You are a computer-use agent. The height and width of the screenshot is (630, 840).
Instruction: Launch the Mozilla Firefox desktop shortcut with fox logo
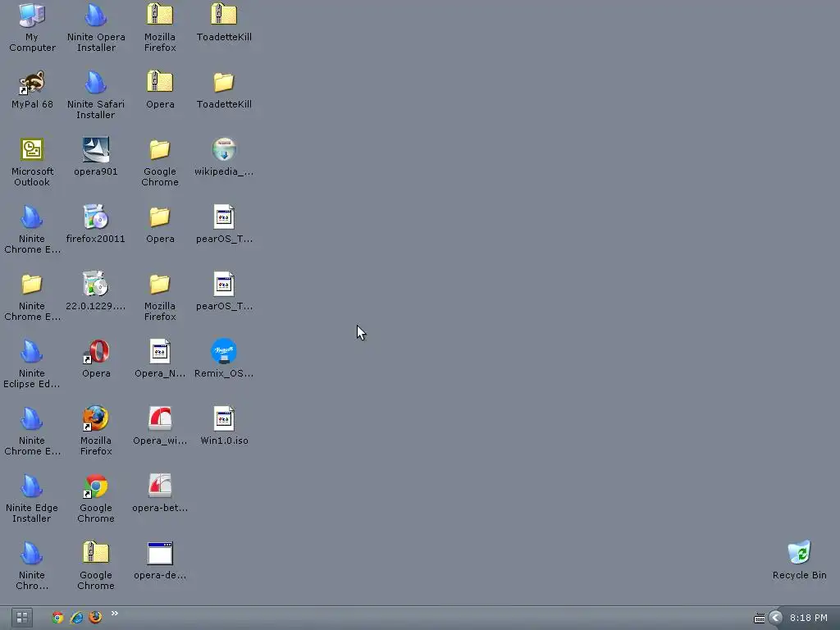[x=96, y=419]
